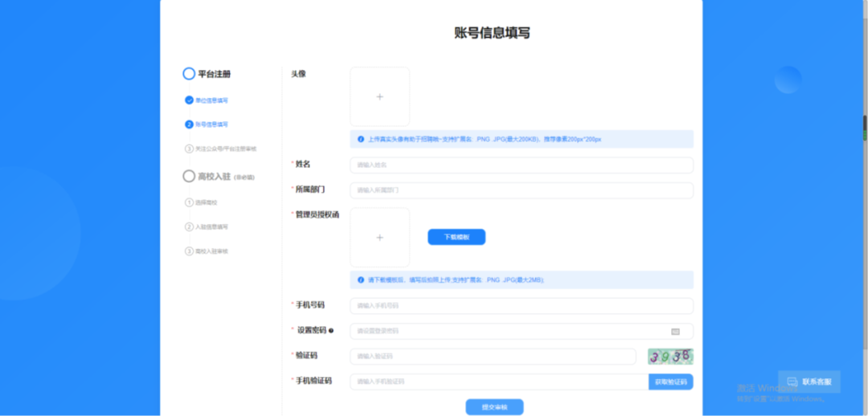Go to the 高校入驻审核 step
This screenshot has height=416, width=868.
[x=190, y=251]
